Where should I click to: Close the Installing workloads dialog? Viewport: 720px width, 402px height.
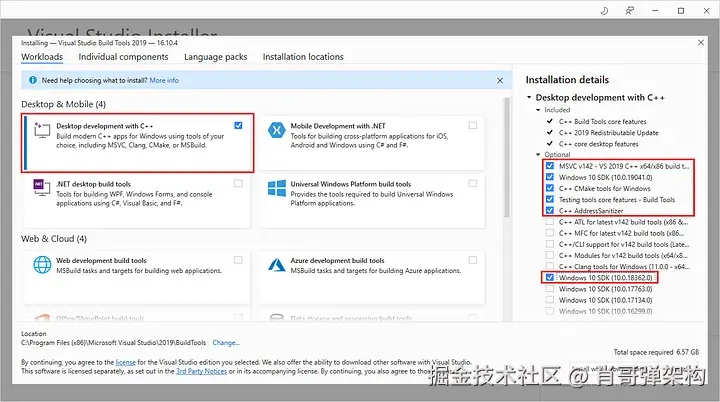(701, 43)
